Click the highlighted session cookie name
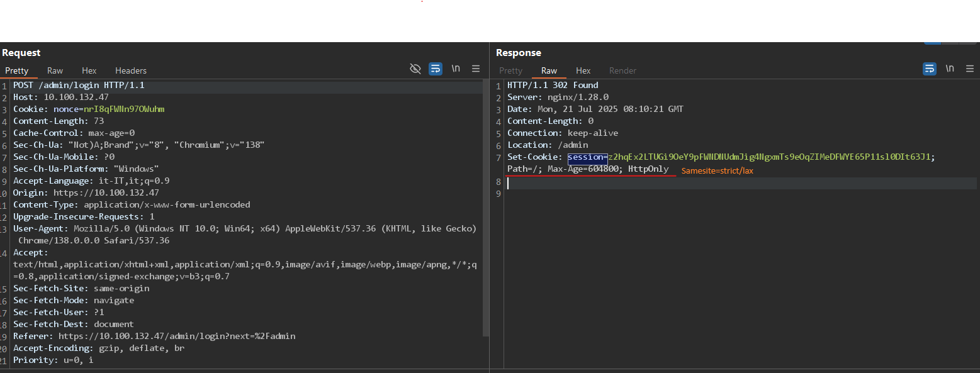980x373 pixels. [x=587, y=157]
